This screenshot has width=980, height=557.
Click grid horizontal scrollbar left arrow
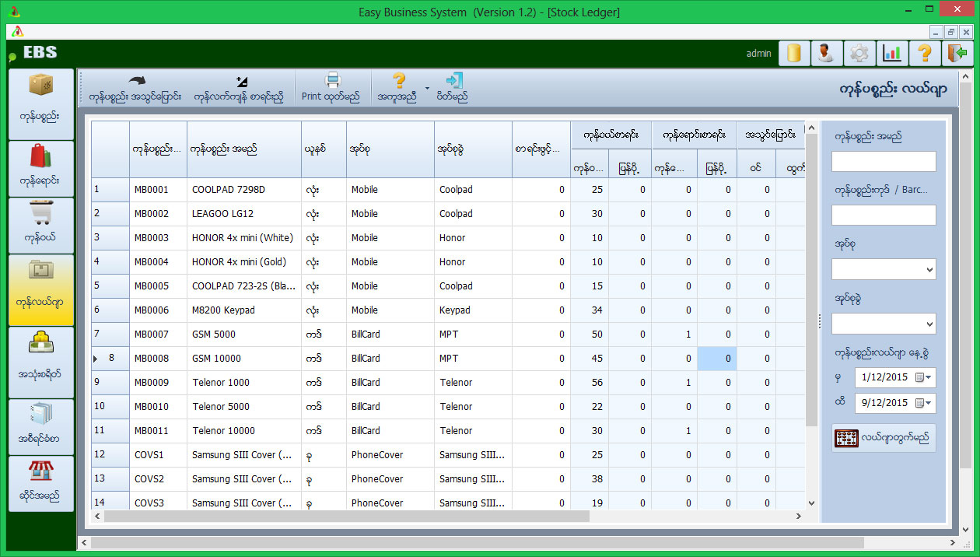coord(98,517)
